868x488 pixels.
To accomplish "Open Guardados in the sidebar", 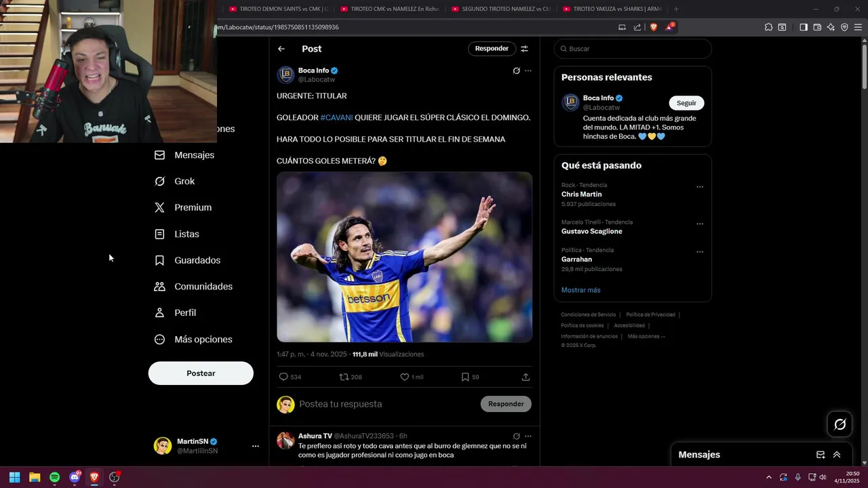I will 187,260.
